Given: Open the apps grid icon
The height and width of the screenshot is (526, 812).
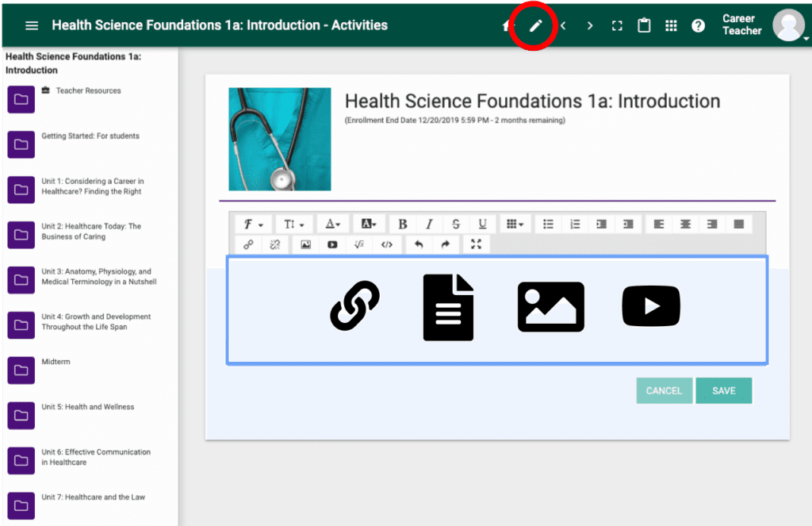Looking at the screenshot, I should click(x=671, y=25).
